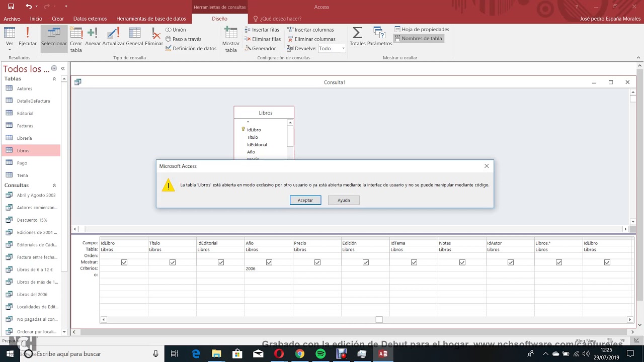Uncheck Mostrar for IdAutor column

coord(511,262)
